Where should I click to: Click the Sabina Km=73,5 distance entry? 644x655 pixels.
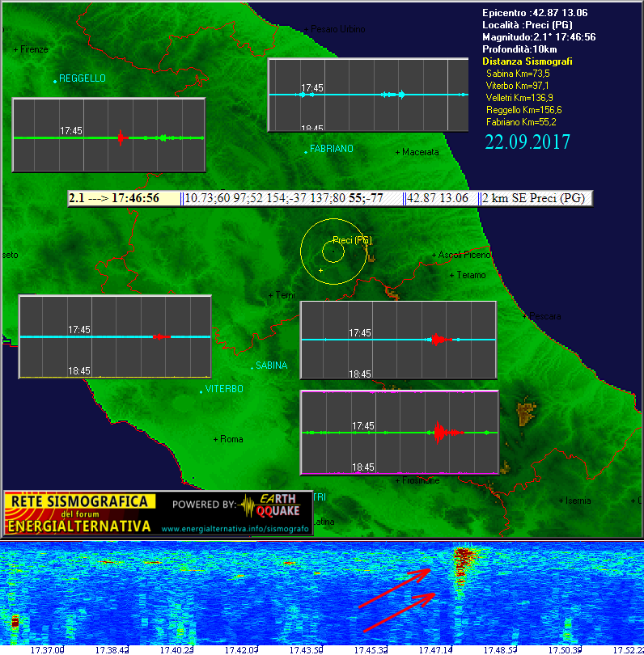coord(518,74)
